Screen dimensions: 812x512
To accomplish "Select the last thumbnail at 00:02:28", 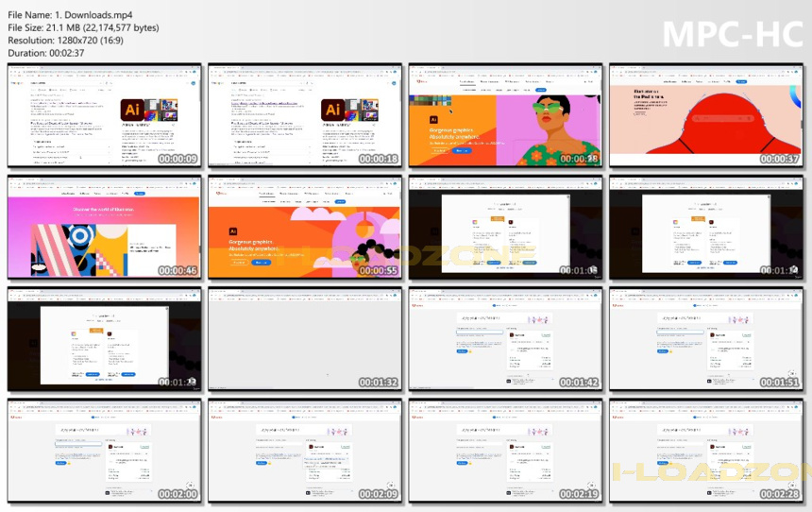I will click(706, 451).
